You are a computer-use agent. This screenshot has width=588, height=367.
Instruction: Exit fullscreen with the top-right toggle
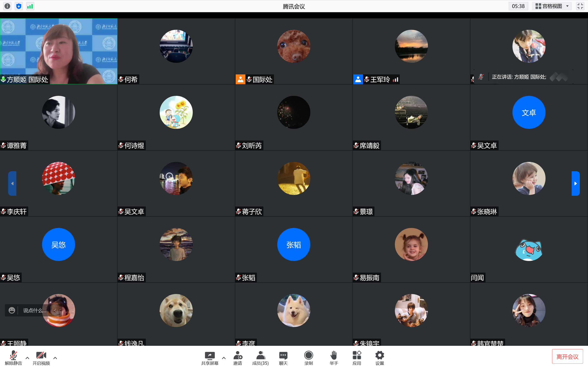pyautogui.click(x=580, y=6)
